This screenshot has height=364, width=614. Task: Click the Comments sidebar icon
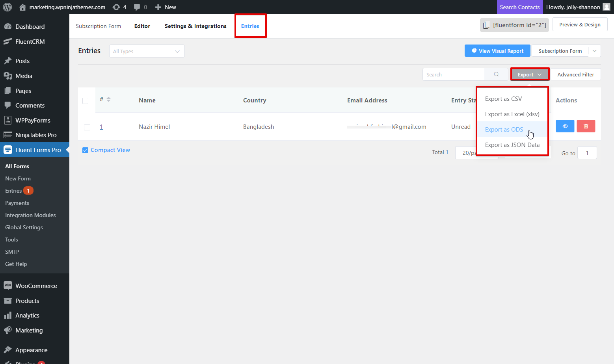[x=7, y=105]
